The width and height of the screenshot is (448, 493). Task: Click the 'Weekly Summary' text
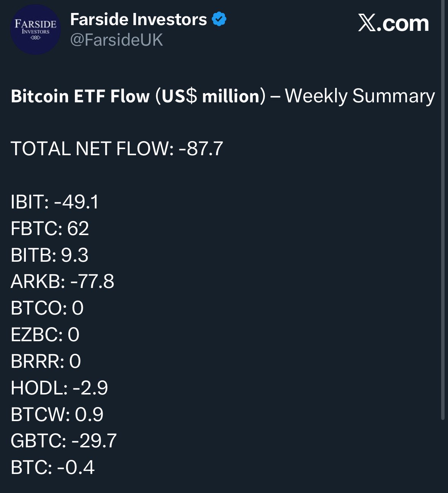coord(360,96)
